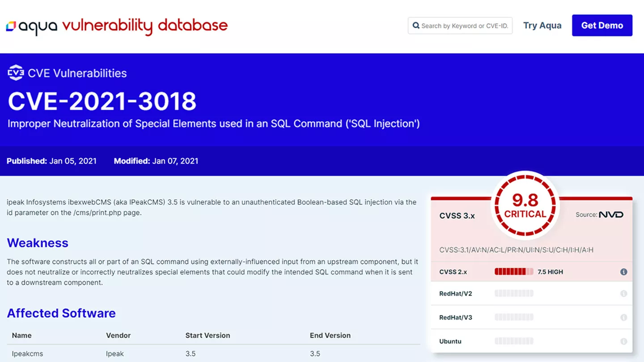The height and width of the screenshot is (362, 644).
Task: Click the Ipeakcms table cell
Action: (x=28, y=354)
